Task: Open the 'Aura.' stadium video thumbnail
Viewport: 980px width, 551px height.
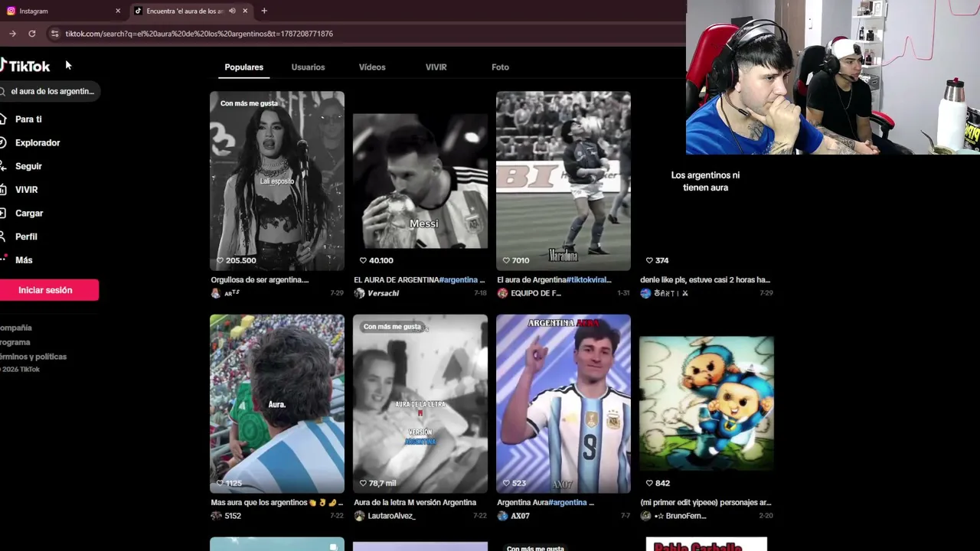Action: pyautogui.click(x=277, y=404)
